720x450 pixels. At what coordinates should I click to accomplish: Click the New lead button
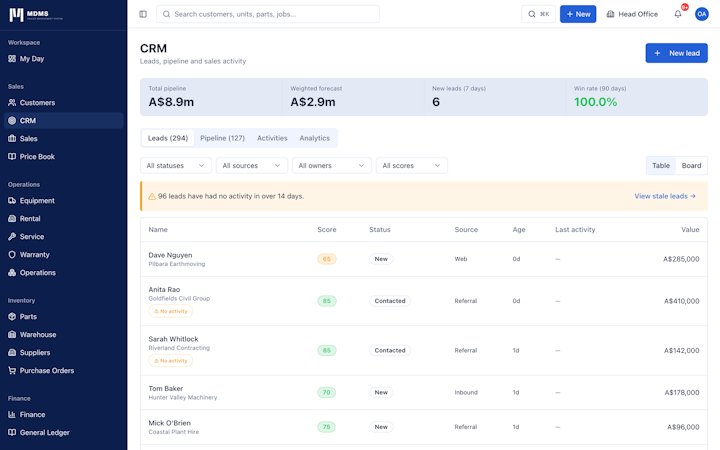coord(676,53)
